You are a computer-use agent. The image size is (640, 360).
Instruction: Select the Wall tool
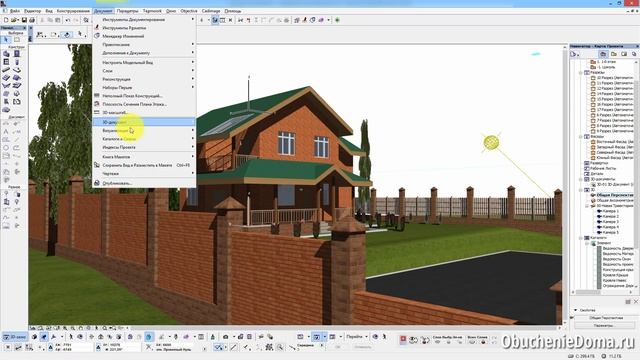click(x=6, y=53)
